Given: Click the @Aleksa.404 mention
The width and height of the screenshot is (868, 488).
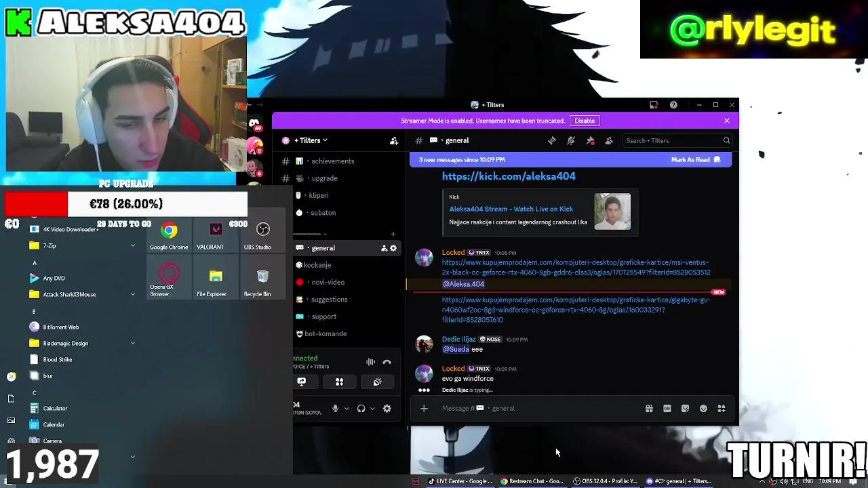Looking at the screenshot, I should (x=463, y=284).
